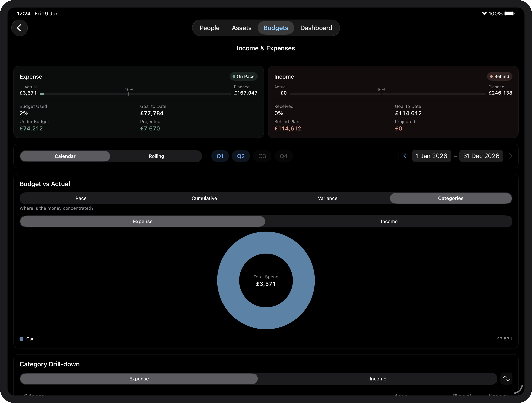Show the Cumulative chart view
532x403 pixels.
click(204, 198)
